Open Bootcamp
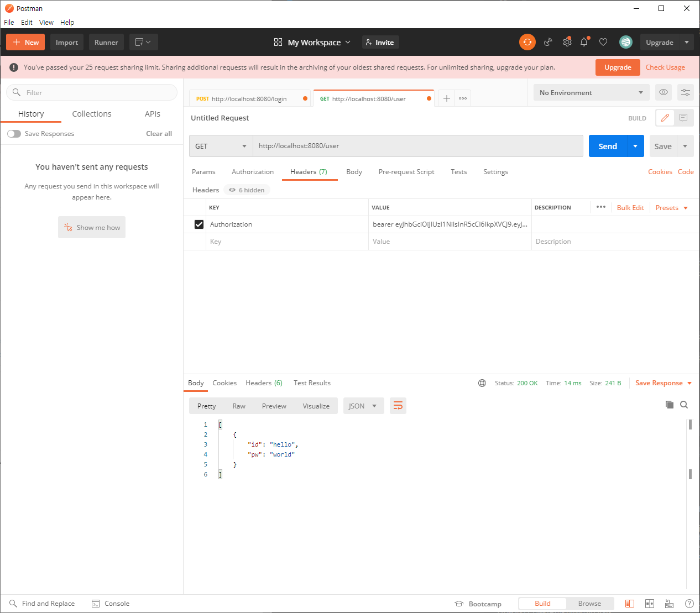 (x=478, y=604)
